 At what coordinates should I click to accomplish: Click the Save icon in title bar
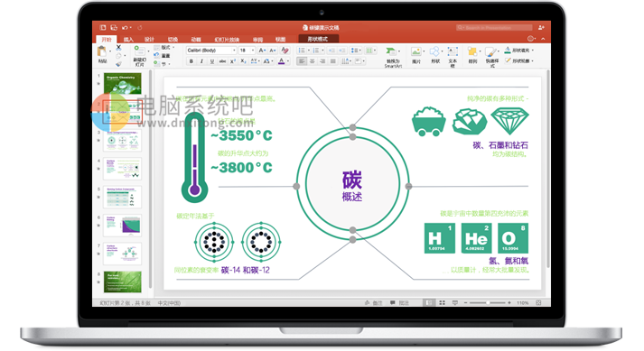click(x=114, y=27)
